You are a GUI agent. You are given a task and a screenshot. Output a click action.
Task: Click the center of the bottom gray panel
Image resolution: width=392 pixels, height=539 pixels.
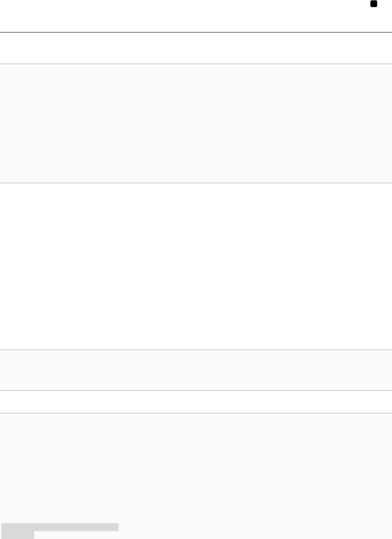196,476
